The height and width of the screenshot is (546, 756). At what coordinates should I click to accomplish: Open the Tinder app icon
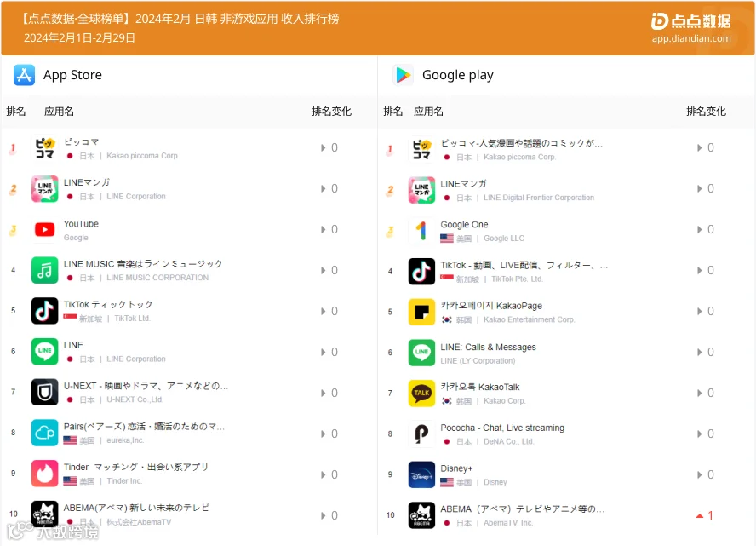click(45, 474)
